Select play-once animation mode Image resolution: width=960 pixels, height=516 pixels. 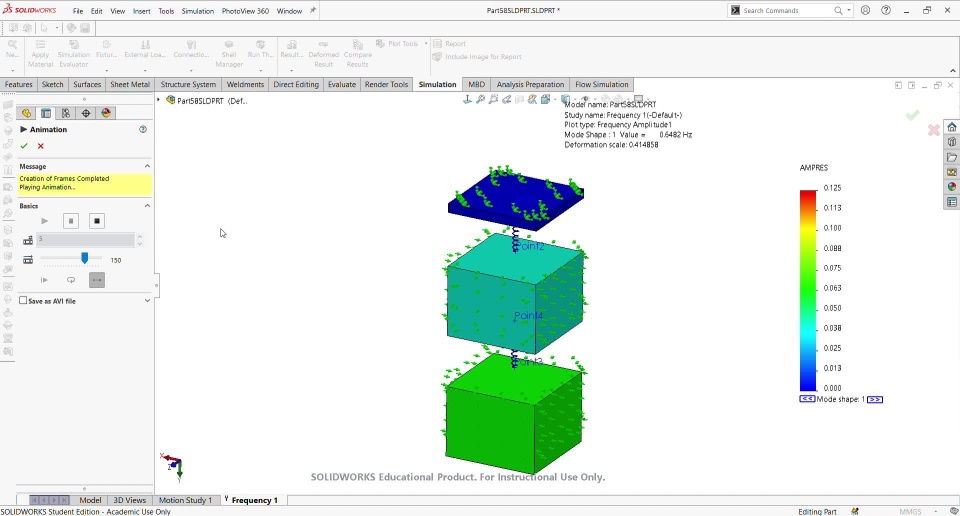coord(44,280)
